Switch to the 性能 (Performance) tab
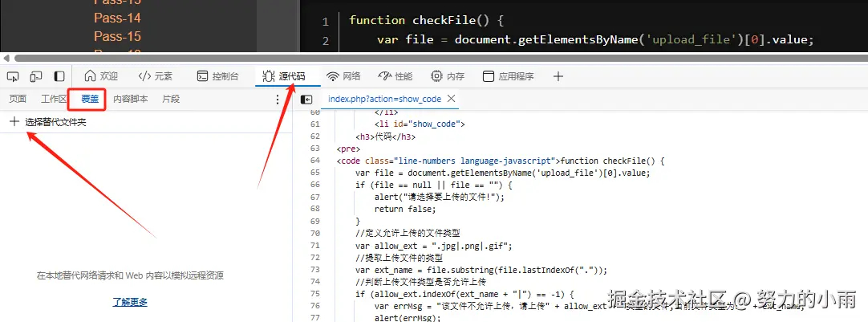The height and width of the screenshot is (322, 868). click(x=395, y=76)
